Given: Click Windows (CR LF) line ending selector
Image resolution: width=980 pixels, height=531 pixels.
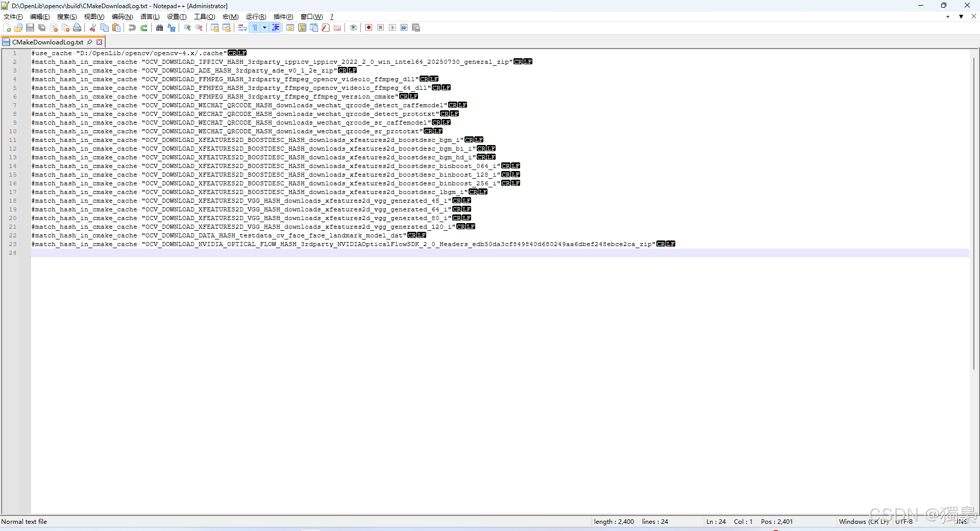Looking at the screenshot, I should 864,521.
